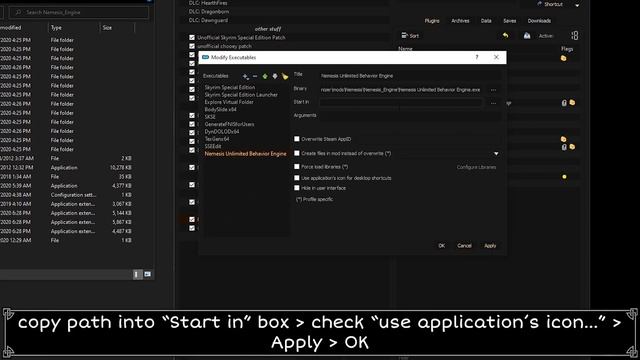Click inside the Start in field
Image resolution: width=640 pixels, height=360 pixels.
(401, 103)
